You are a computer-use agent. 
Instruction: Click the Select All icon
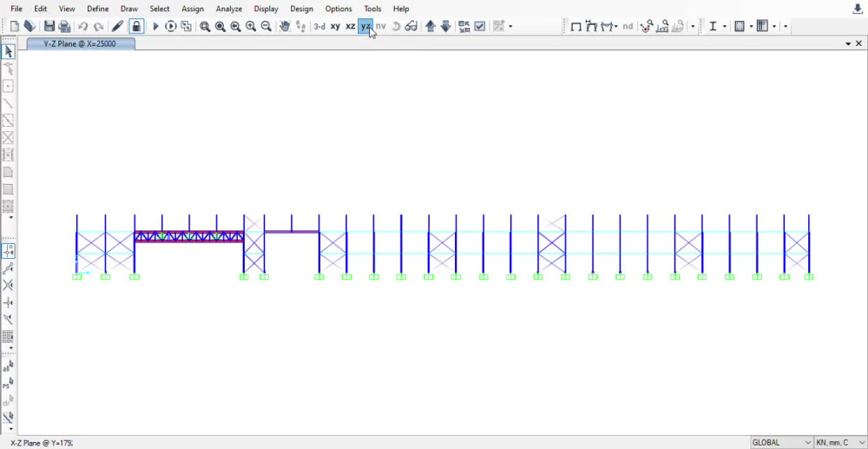pos(9,366)
